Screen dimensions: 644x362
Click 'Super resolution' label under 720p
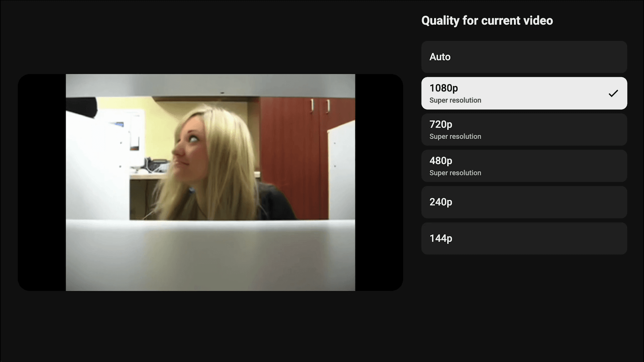(x=455, y=136)
